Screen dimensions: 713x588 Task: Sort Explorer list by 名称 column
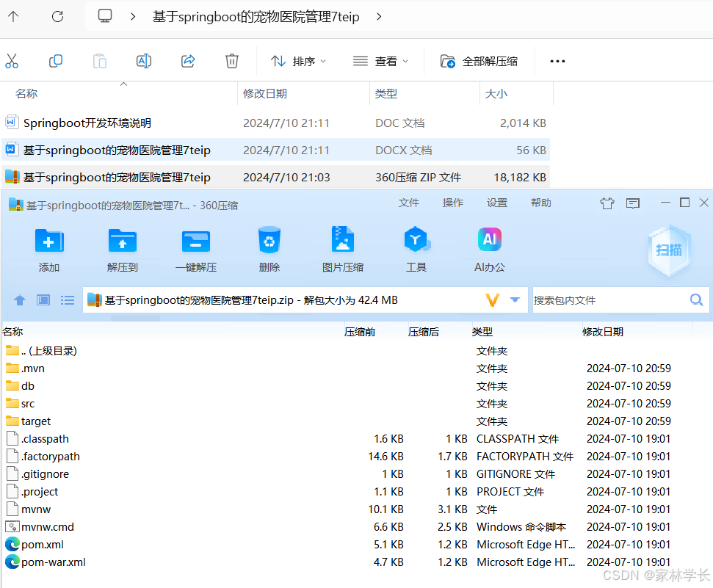(26, 94)
